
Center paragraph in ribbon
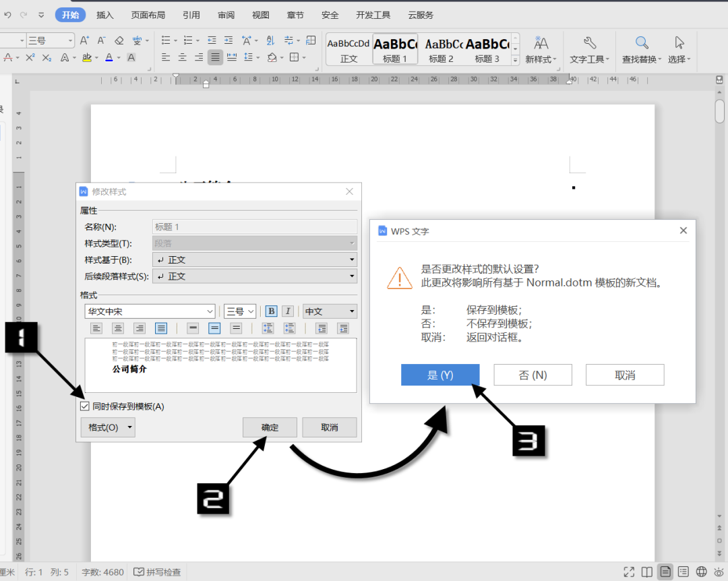[x=183, y=57]
